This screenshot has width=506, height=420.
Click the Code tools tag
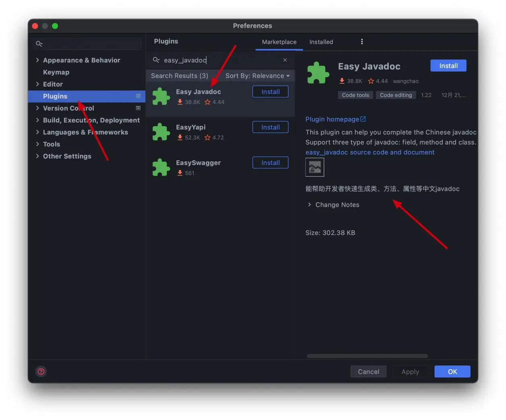click(x=355, y=95)
